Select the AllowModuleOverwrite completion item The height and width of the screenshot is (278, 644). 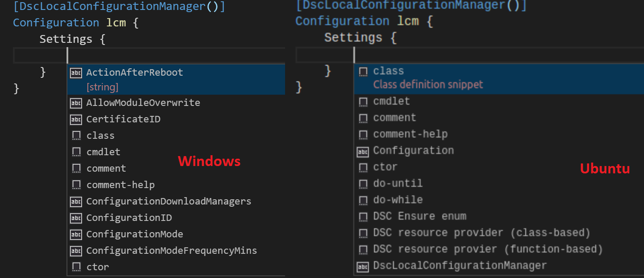pyautogui.click(x=143, y=103)
